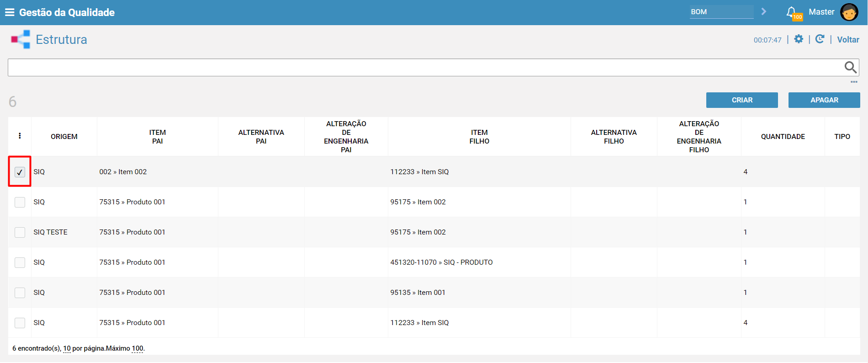The width and height of the screenshot is (868, 363).
Task: Open table options vertical dots
Action: pyautogui.click(x=20, y=136)
